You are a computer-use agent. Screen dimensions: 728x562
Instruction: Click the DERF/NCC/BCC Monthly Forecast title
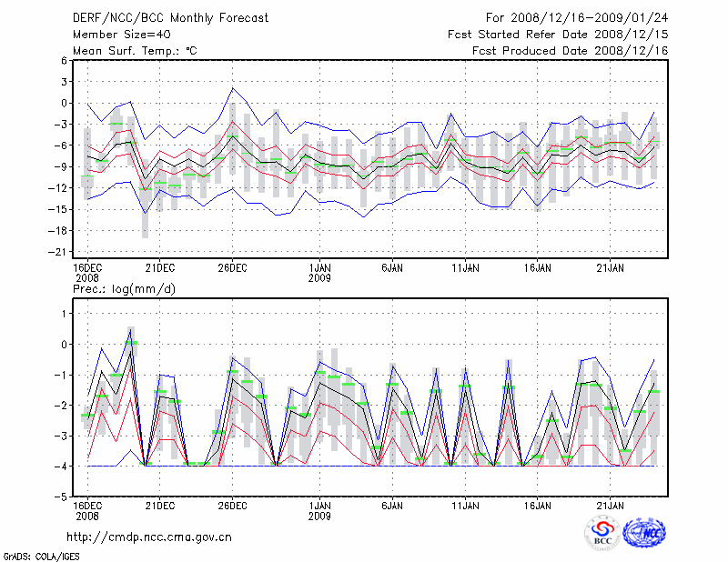click(169, 17)
